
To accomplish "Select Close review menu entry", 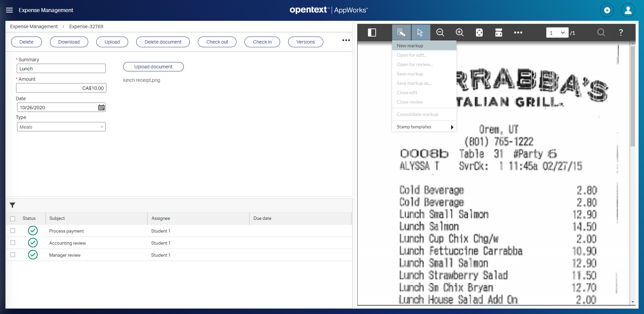I will [x=424, y=102].
